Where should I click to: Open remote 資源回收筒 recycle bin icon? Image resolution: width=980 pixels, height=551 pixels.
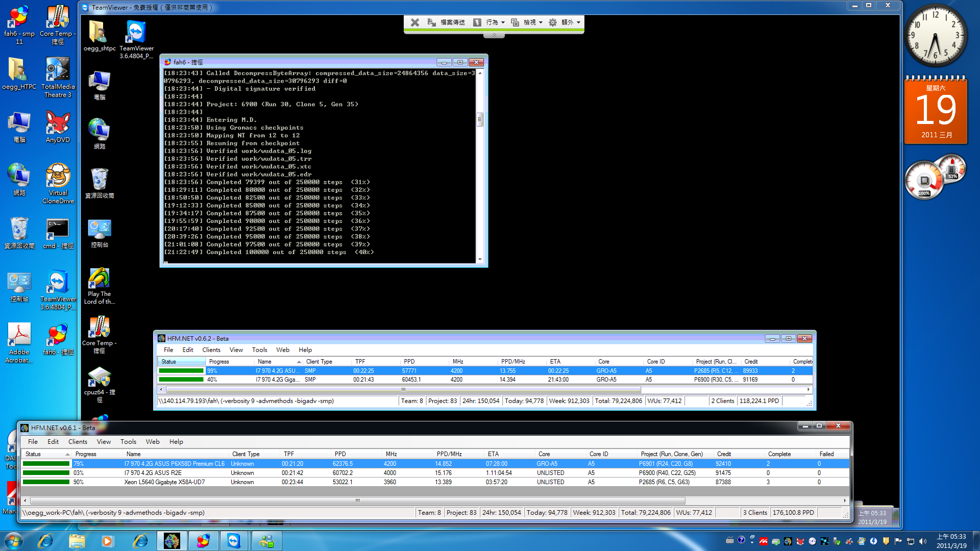100,184
